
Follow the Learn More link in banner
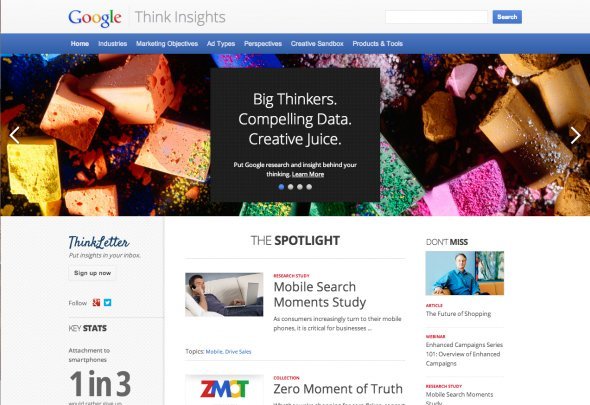click(308, 174)
